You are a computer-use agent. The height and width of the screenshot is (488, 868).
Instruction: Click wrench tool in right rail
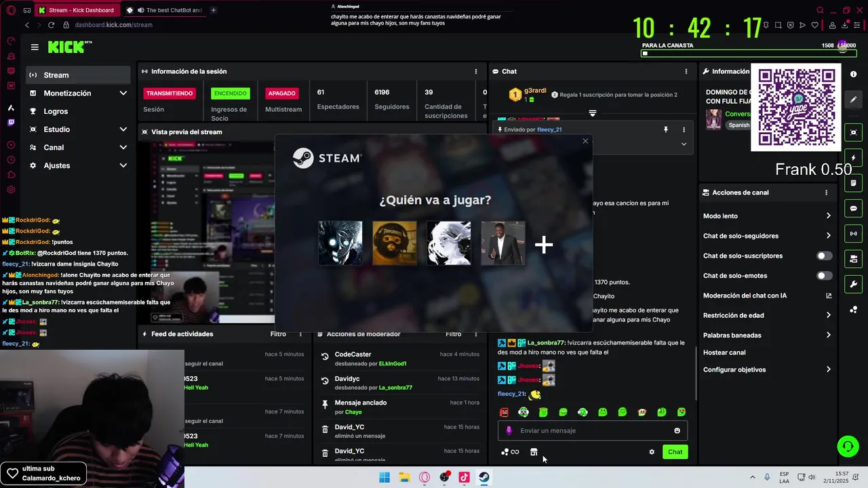point(853,284)
